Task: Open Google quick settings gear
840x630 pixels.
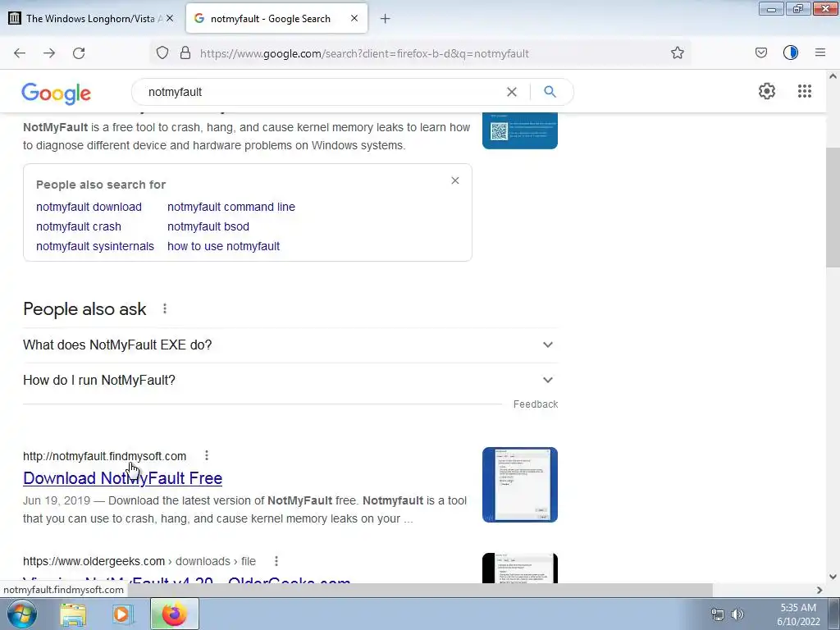Action: (x=767, y=91)
